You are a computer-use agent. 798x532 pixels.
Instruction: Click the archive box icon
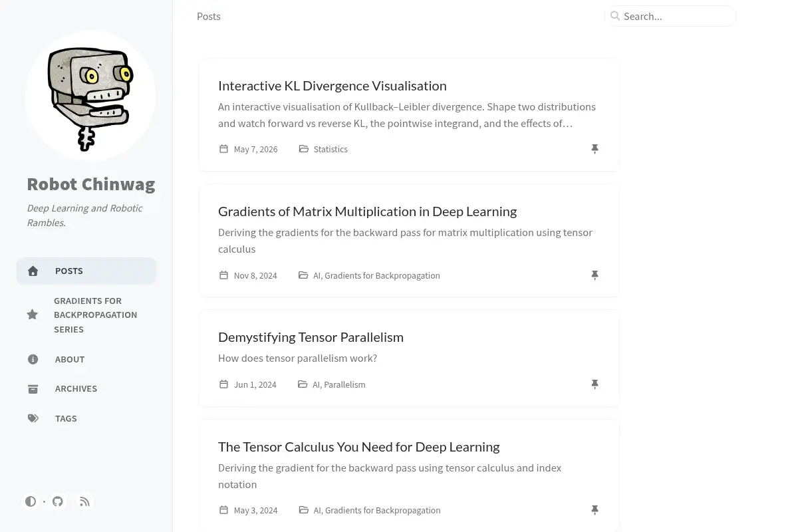(33, 389)
